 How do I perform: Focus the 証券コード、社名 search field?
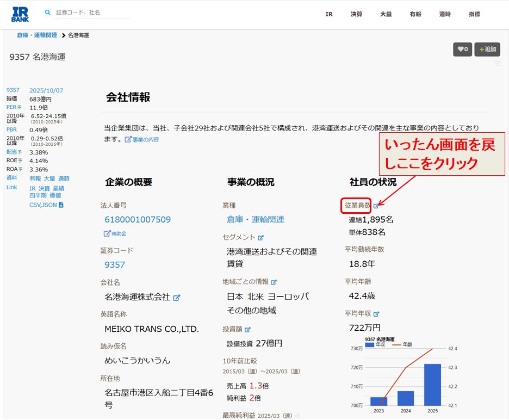[92, 13]
